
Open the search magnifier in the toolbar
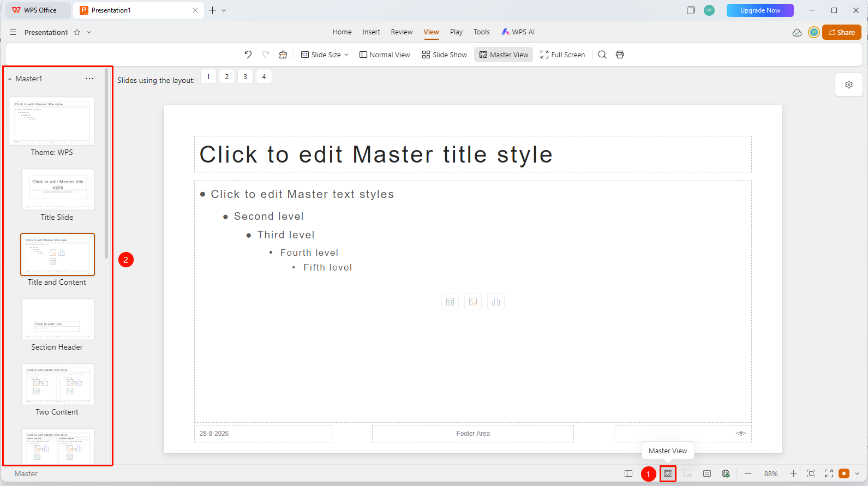(x=602, y=55)
